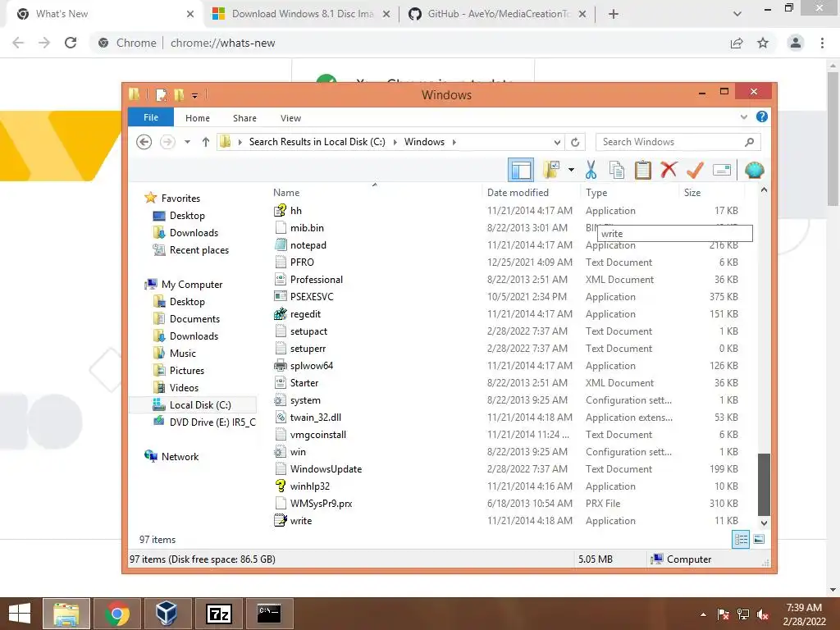The width and height of the screenshot is (840, 630).
Task: Go back in Explorer navigation
Action: pyautogui.click(x=144, y=142)
